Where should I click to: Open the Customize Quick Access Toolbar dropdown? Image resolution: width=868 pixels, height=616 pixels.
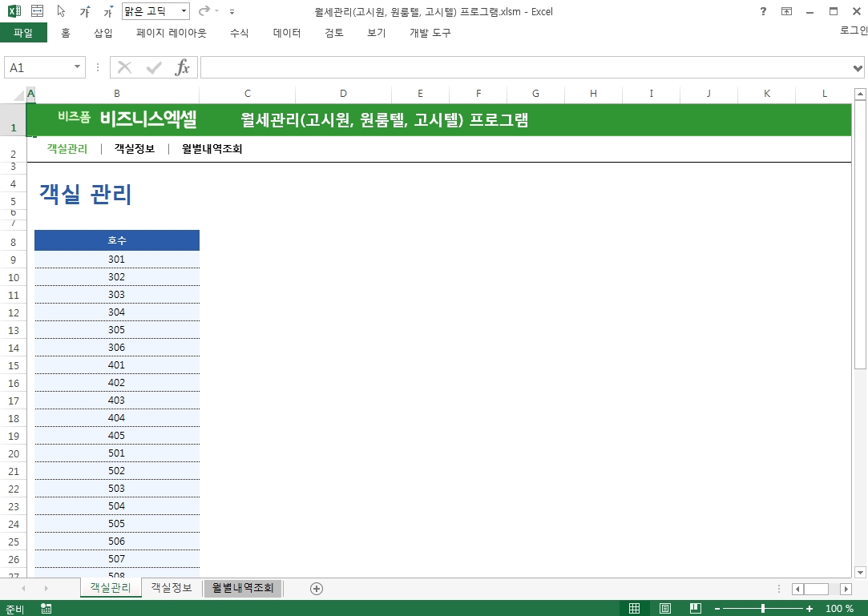click(232, 12)
